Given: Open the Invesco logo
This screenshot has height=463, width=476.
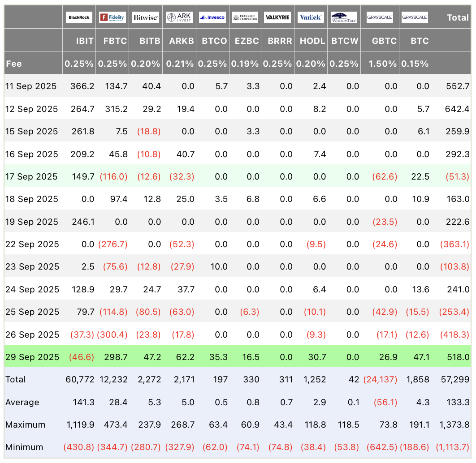Looking at the screenshot, I should point(212,17).
